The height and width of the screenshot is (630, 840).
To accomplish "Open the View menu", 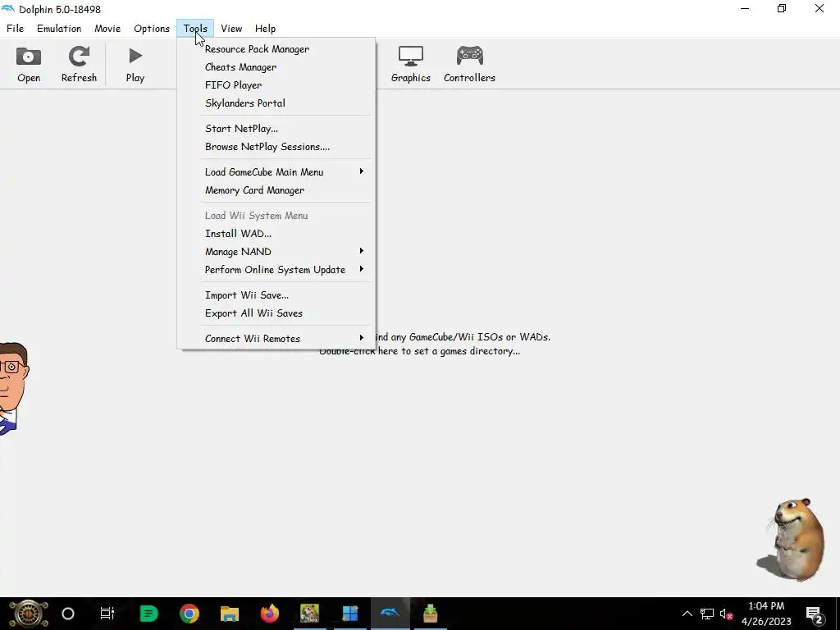I will 231,29.
